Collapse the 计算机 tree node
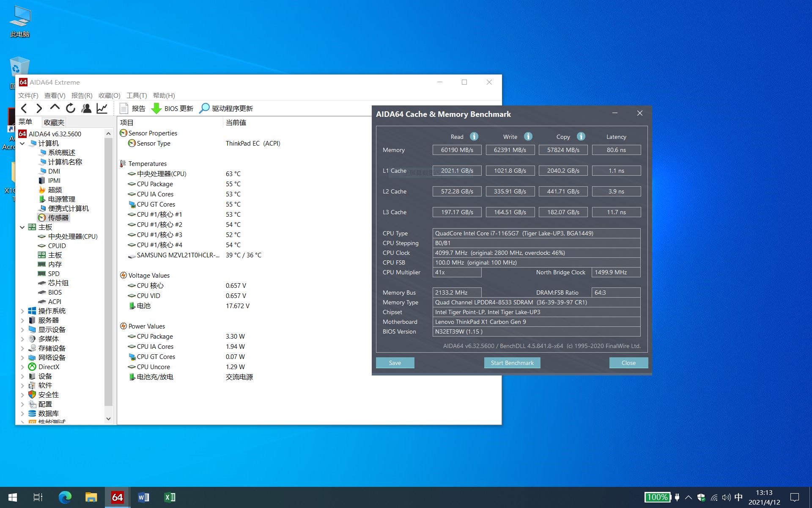812x508 pixels. (x=22, y=144)
